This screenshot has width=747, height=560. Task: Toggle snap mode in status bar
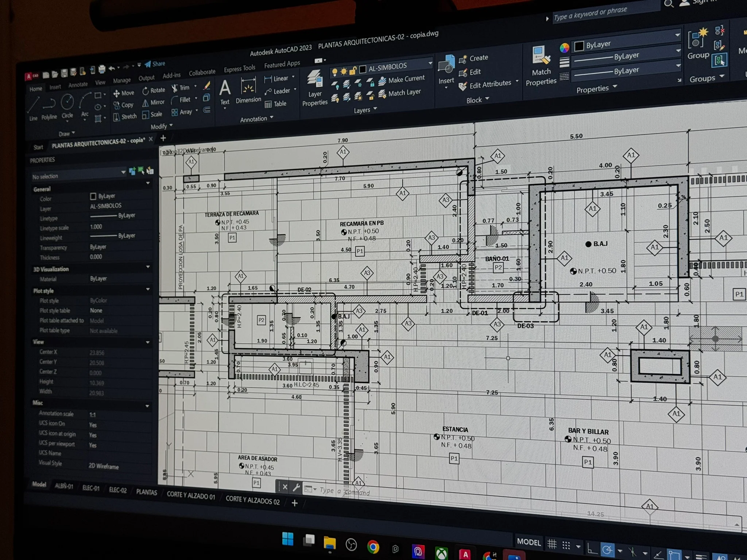[566, 545]
